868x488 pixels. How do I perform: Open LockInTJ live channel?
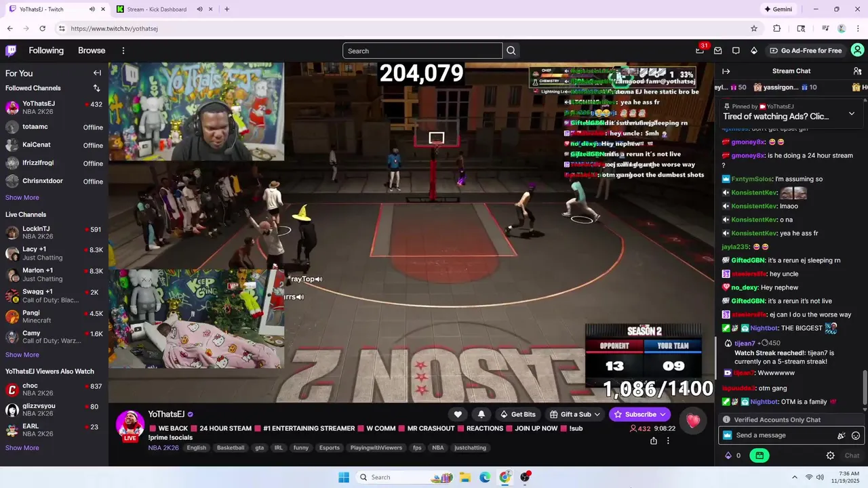click(54, 232)
